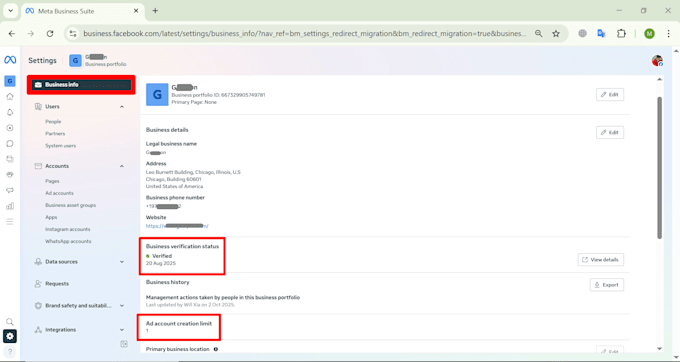The height and width of the screenshot is (362, 680).
Task: Open Partners under Users
Action: point(55,134)
